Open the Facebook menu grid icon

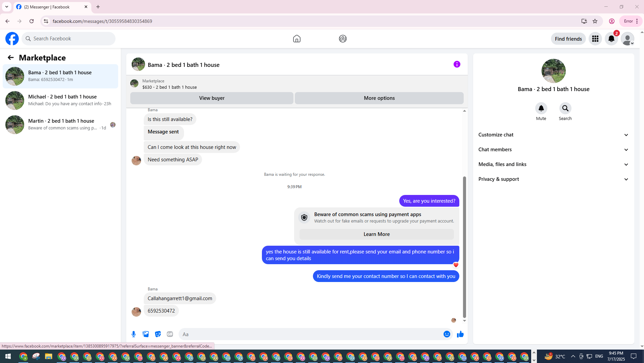point(595,39)
